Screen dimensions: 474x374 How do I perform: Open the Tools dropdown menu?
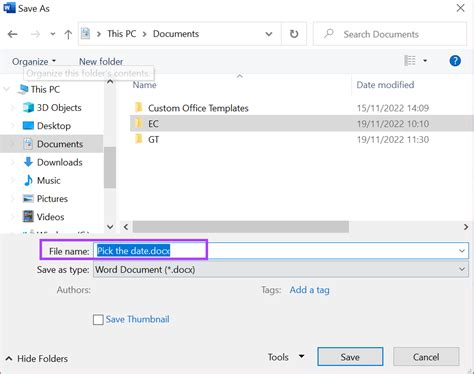pos(286,357)
